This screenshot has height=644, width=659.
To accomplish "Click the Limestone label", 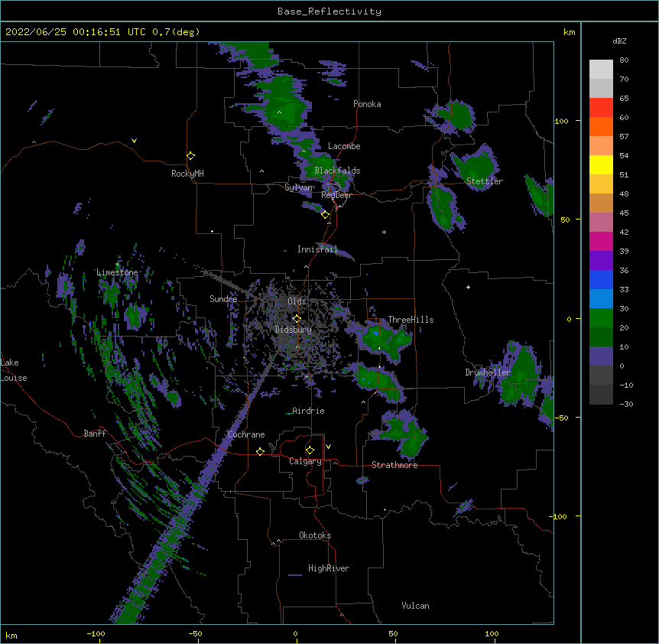I will 117,272.
